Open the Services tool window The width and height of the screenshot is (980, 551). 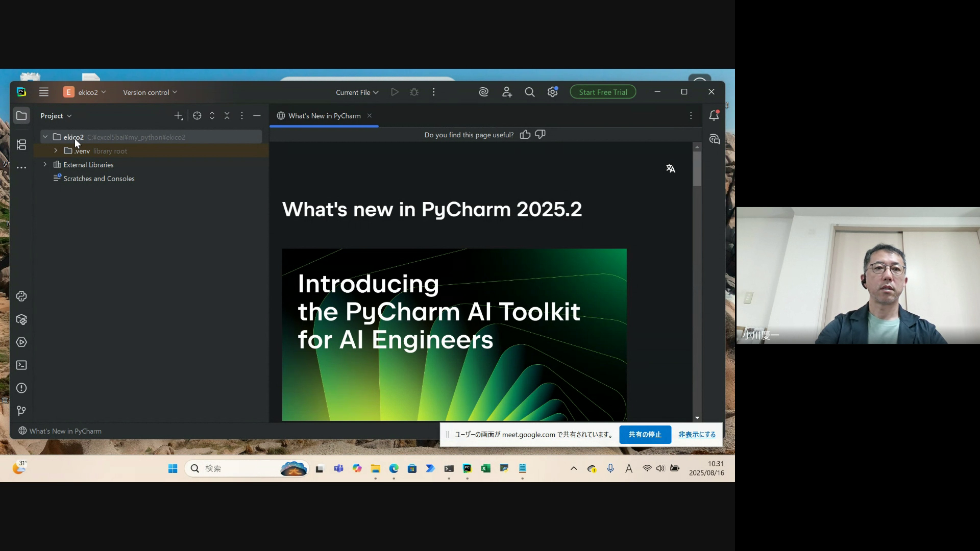click(21, 342)
